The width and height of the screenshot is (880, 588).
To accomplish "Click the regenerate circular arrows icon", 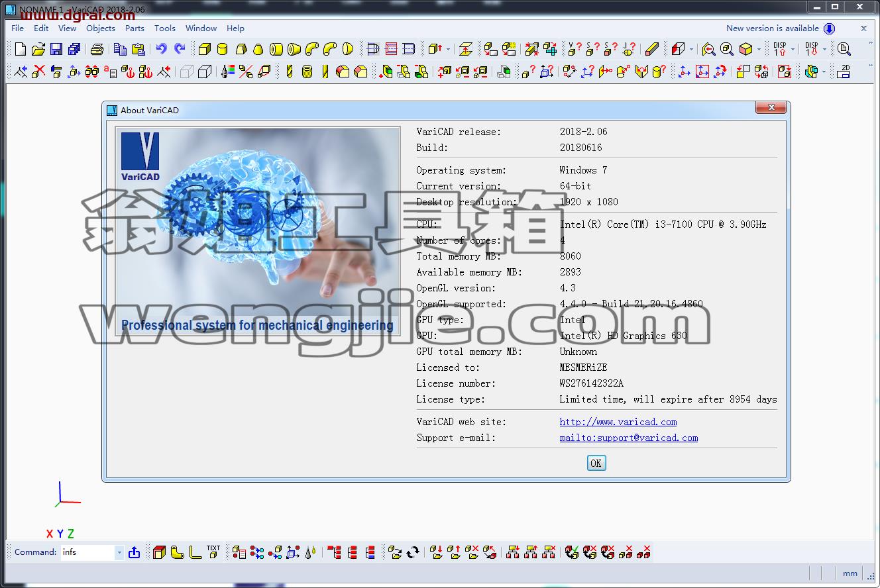I will (413, 552).
